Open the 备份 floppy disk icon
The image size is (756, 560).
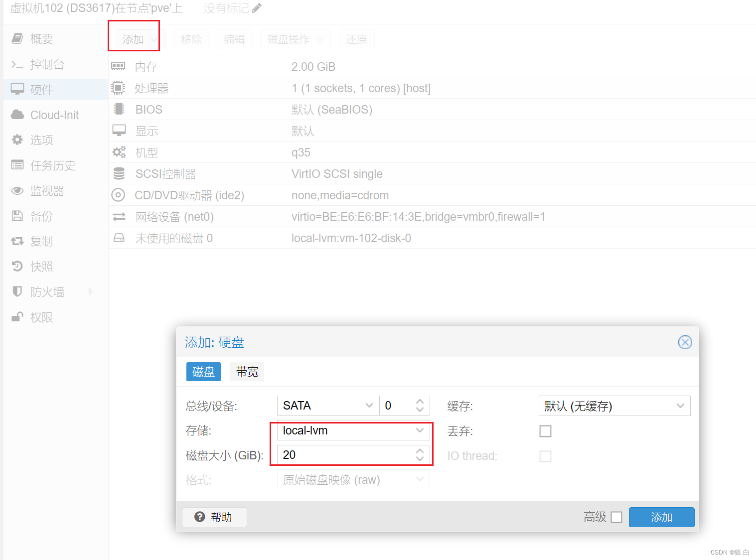[x=17, y=216]
